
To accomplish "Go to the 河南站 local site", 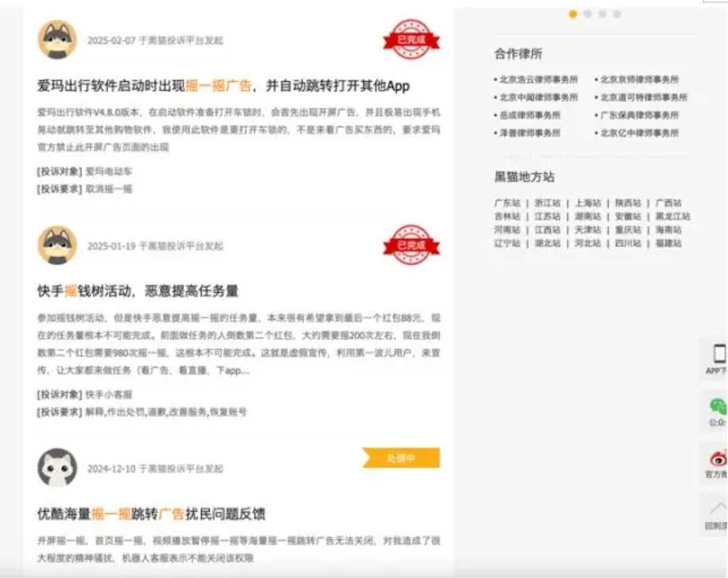I will 507,230.
